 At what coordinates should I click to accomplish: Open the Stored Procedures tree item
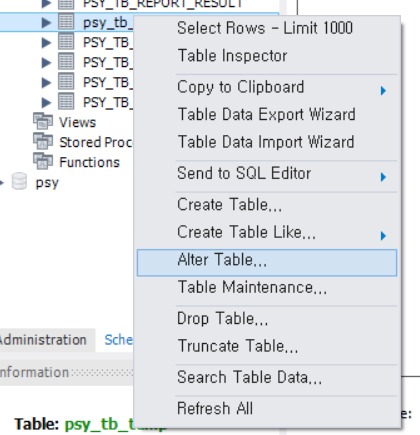(x=96, y=142)
